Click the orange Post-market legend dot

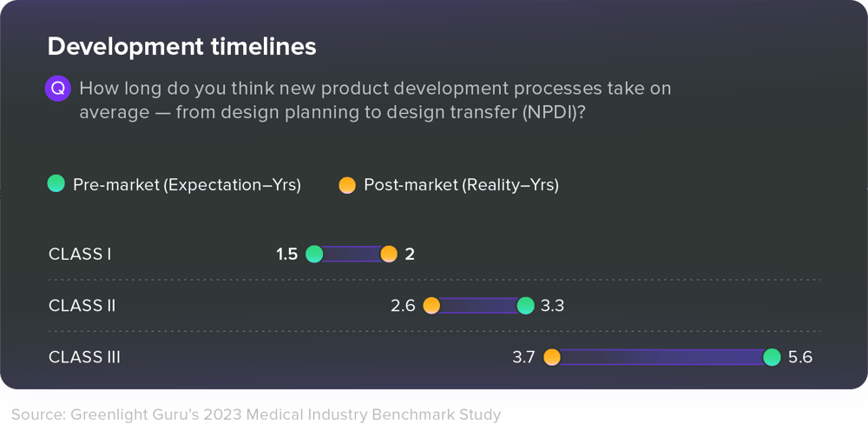pyautogui.click(x=347, y=184)
